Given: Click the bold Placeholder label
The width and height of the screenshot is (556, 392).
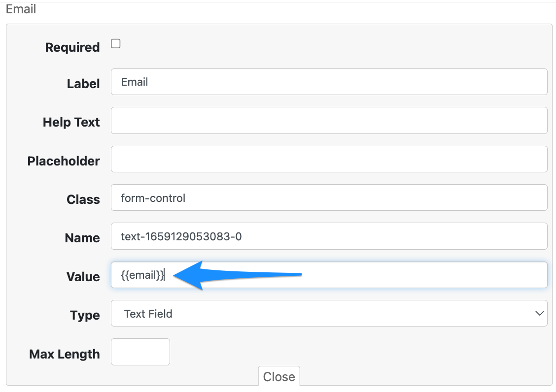Looking at the screenshot, I should click(x=64, y=161).
